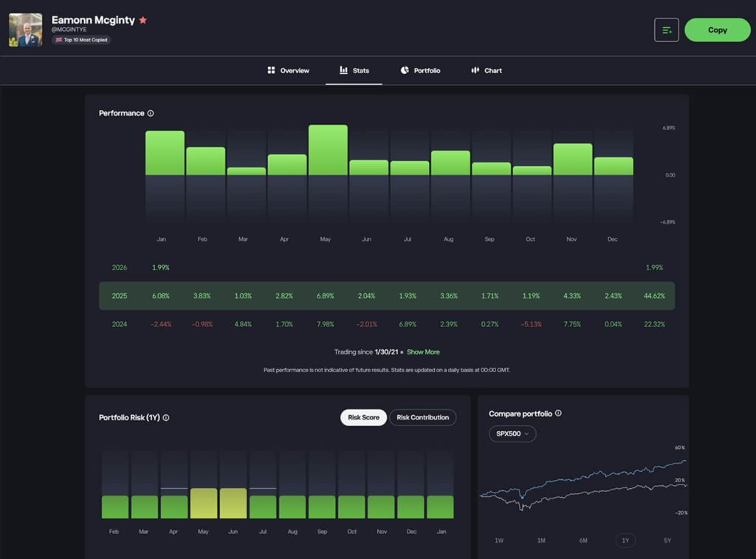This screenshot has width=756, height=559.
Task: Select the 1W time range
Action: (x=499, y=541)
